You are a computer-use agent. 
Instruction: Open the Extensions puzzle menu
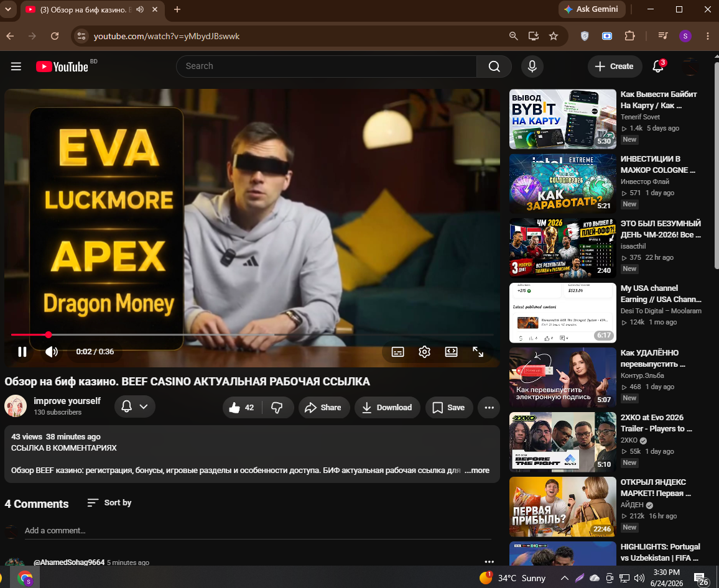tap(629, 36)
